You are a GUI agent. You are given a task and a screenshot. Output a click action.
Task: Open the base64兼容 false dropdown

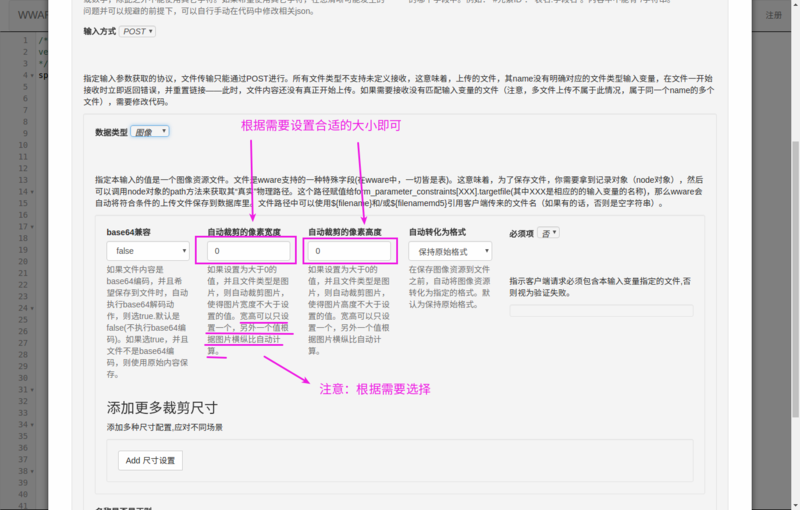coord(148,251)
